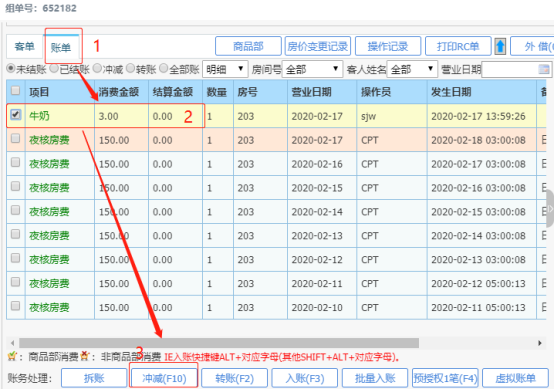This screenshot has width=554, height=389.
Task: Click the collapse handle on the right edge
Action: click(550, 208)
